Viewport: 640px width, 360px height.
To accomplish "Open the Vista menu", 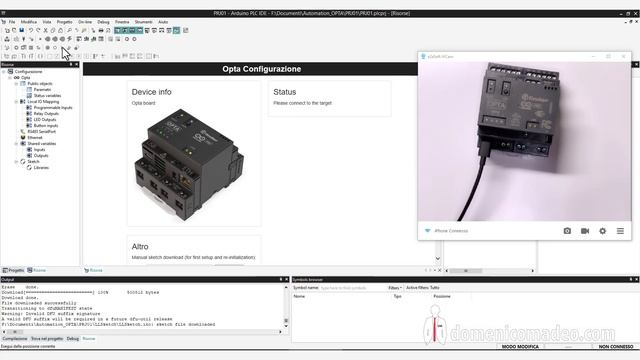I will [x=47, y=22].
